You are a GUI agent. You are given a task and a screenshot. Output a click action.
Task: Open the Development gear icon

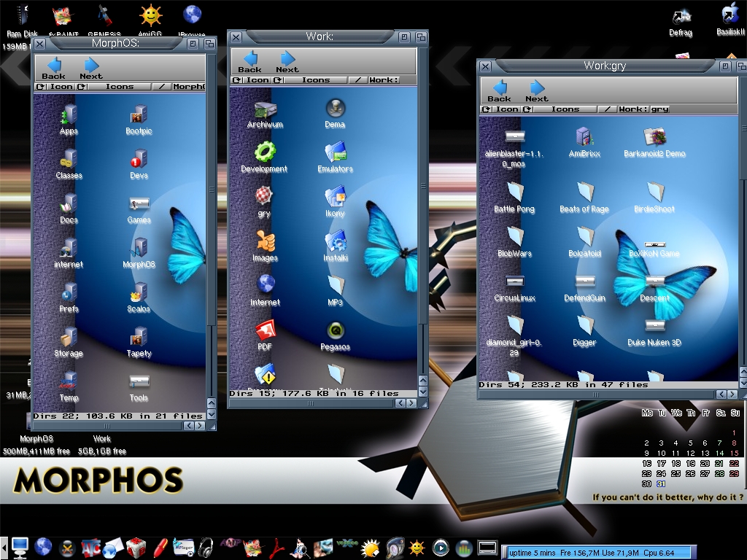point(264,157)
